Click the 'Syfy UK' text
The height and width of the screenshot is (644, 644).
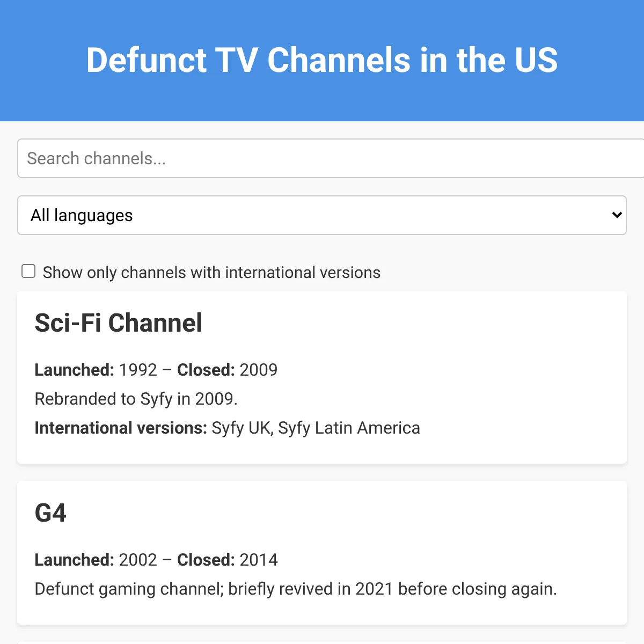[x=242, y=428]
